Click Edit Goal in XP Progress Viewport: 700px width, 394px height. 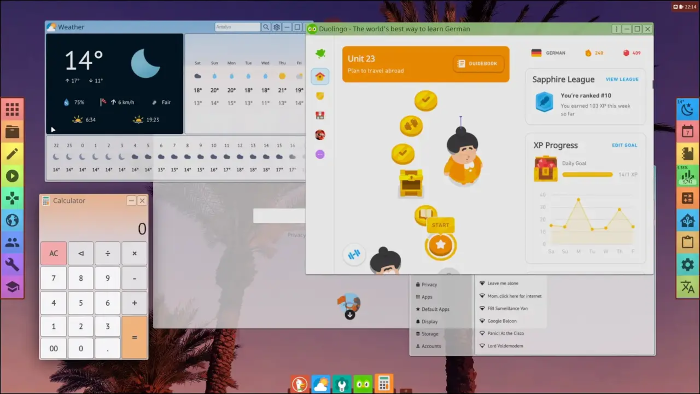pos(624,145)
